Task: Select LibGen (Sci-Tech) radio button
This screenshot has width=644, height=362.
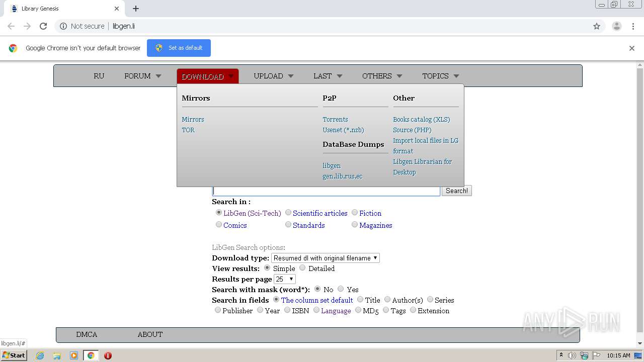Action: tap(219, 213)
